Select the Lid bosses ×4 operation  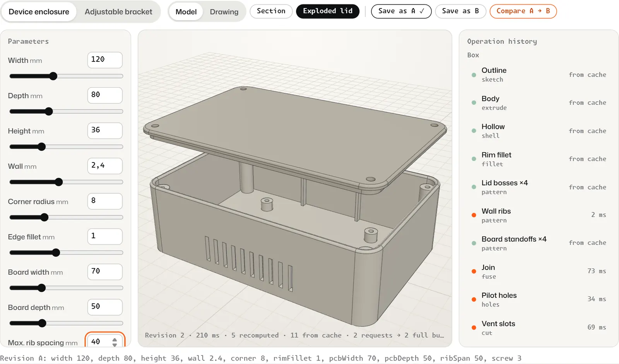coord(539,187)
